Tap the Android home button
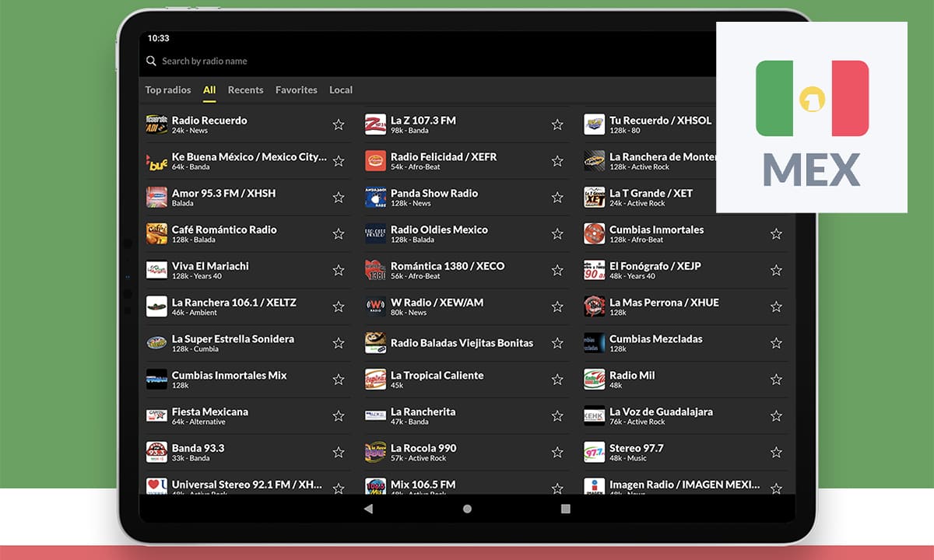 click(x=467, y=509)
